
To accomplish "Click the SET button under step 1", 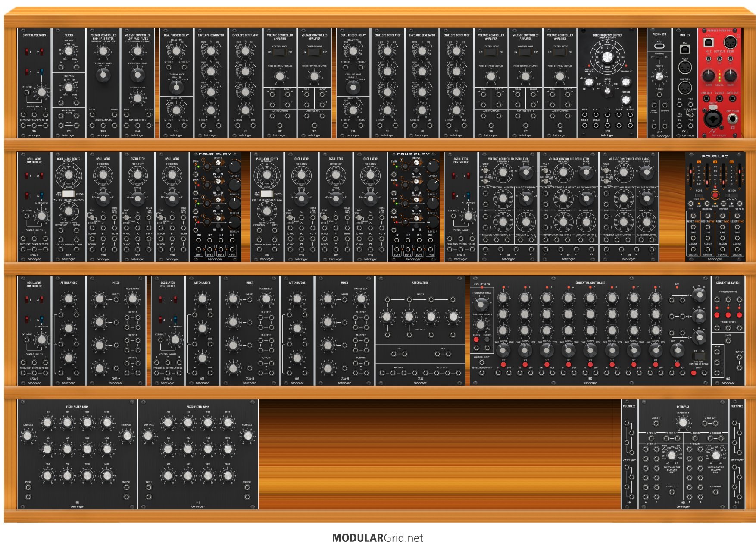I will click(503, 365).
